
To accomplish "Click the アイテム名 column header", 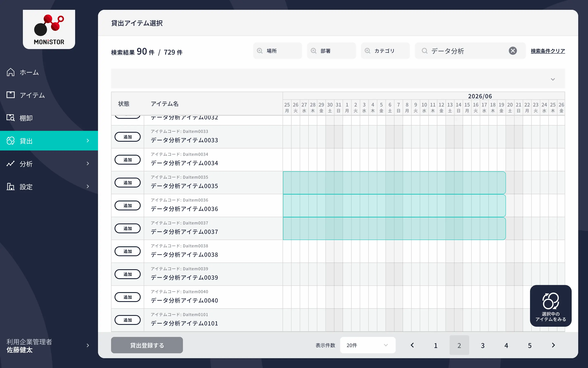I will click(165, 104).
